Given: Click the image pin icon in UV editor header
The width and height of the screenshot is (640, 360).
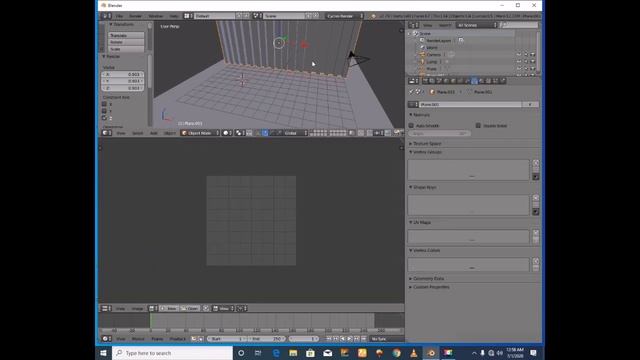Looking at the screenshot, I should point(206,308).
